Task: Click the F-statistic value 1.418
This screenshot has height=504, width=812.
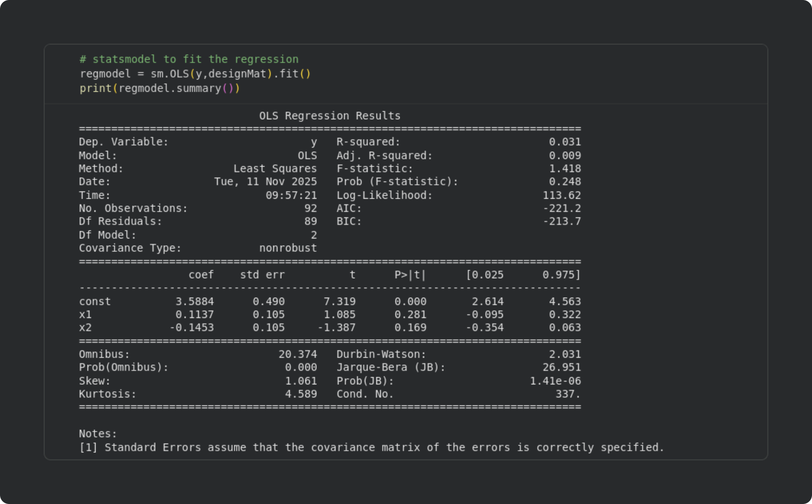Action: [565, 169]
